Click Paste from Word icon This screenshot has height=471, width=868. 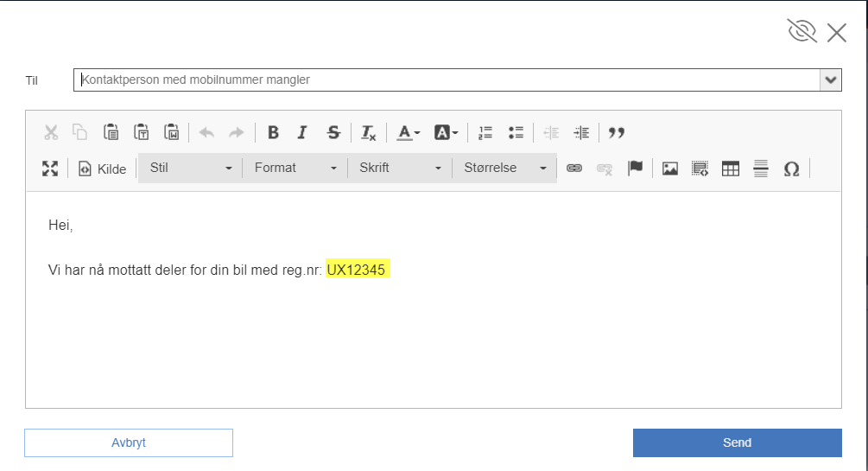tap(172, 132)
